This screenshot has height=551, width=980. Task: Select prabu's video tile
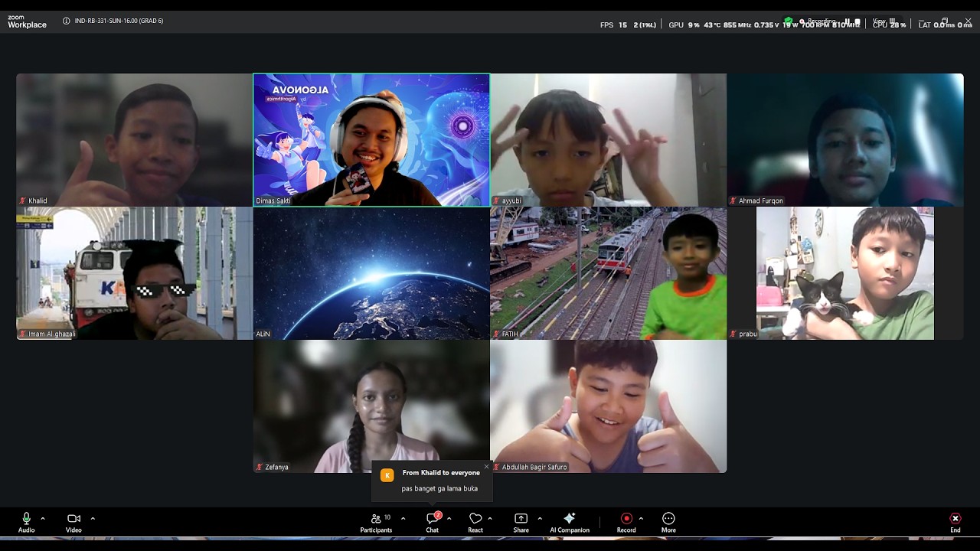(845, 273)
